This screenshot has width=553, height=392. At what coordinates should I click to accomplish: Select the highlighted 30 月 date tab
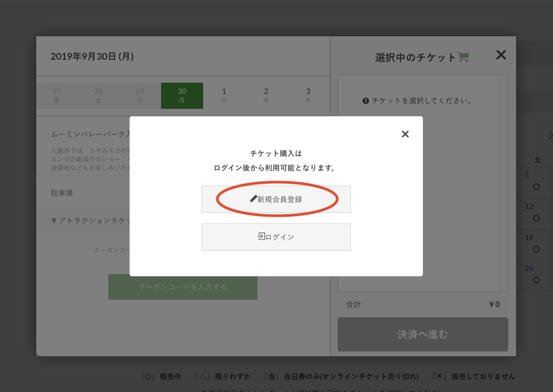182,95
